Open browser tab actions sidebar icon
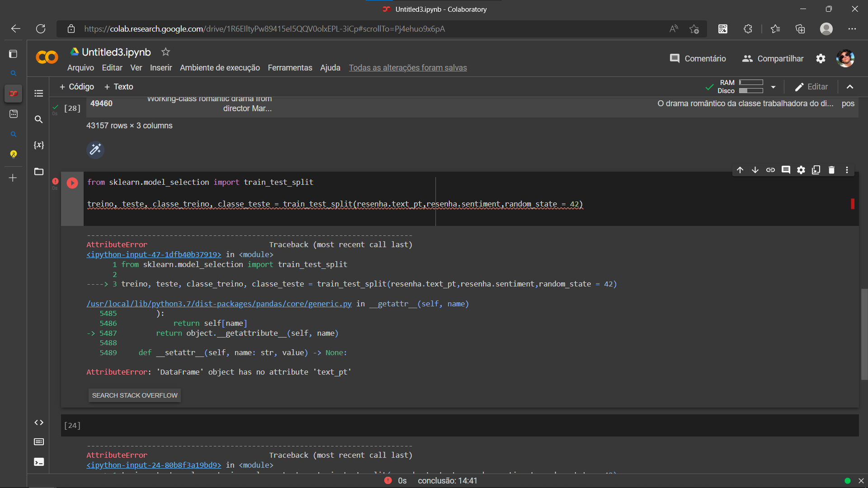The image size is (868, 488). pyautogui.click(x=13, y=54)
